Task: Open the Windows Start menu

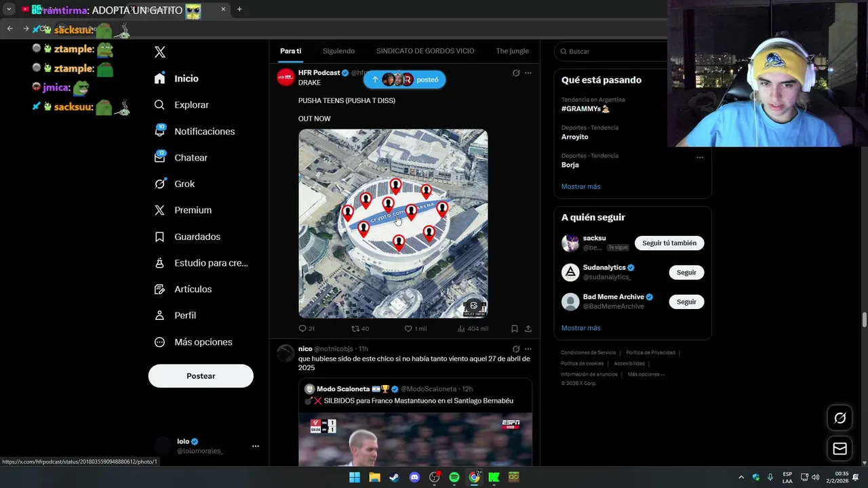Action: 354,477
